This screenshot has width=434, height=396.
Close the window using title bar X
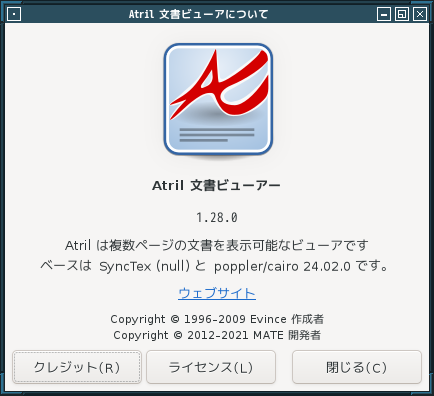(420, 14)
